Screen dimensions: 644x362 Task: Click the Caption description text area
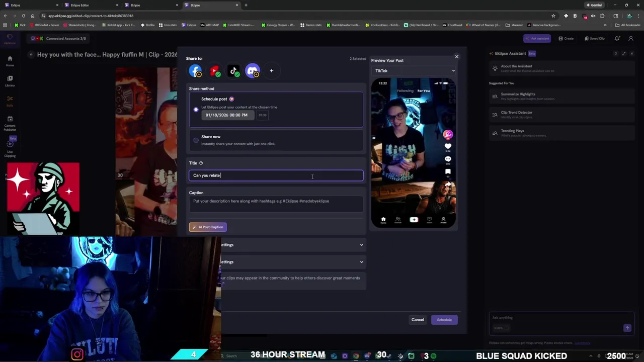(276, 204)
